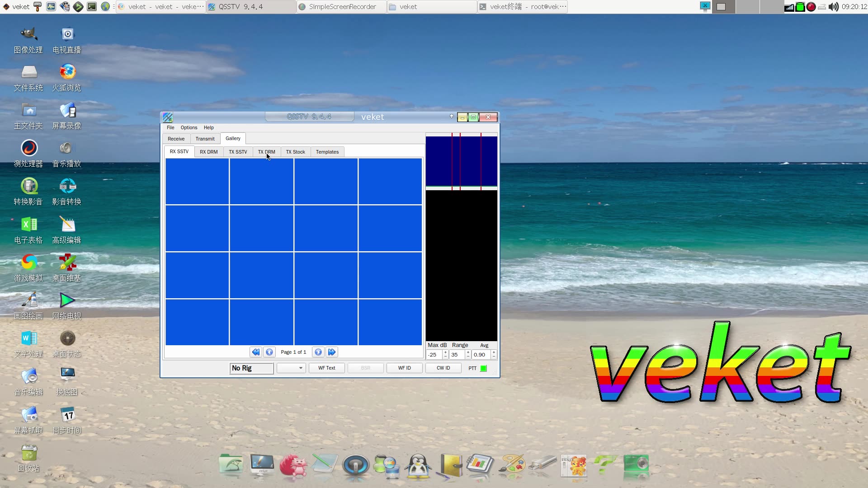Increase the Avg value
The height and width of the screenshot is (488, 868).
click(494, 352)
